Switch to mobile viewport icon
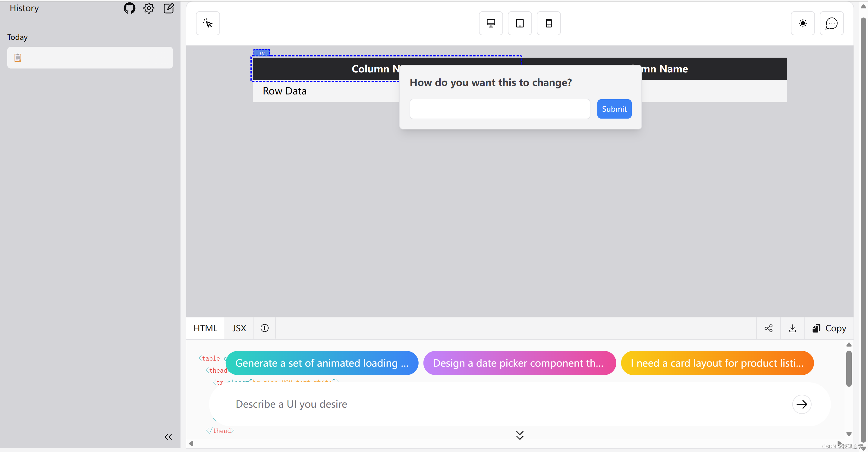This screenshot has height=452, width=868. pos(548,23)
